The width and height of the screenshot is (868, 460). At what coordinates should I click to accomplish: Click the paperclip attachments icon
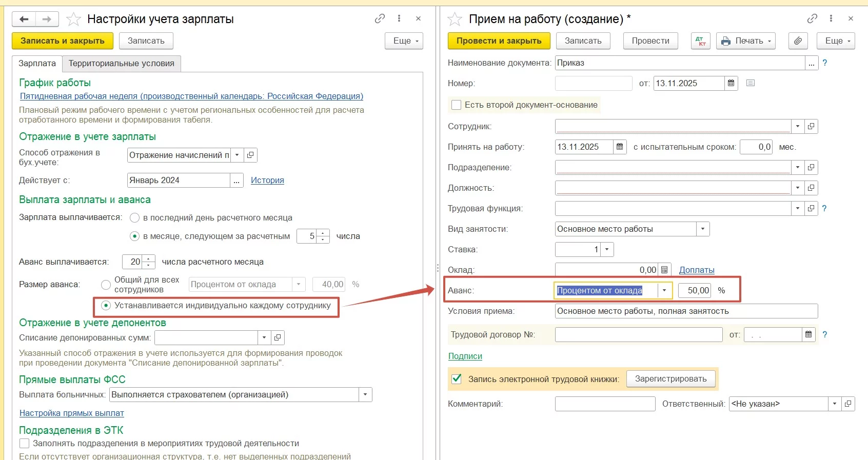click(x=798, y=41)
